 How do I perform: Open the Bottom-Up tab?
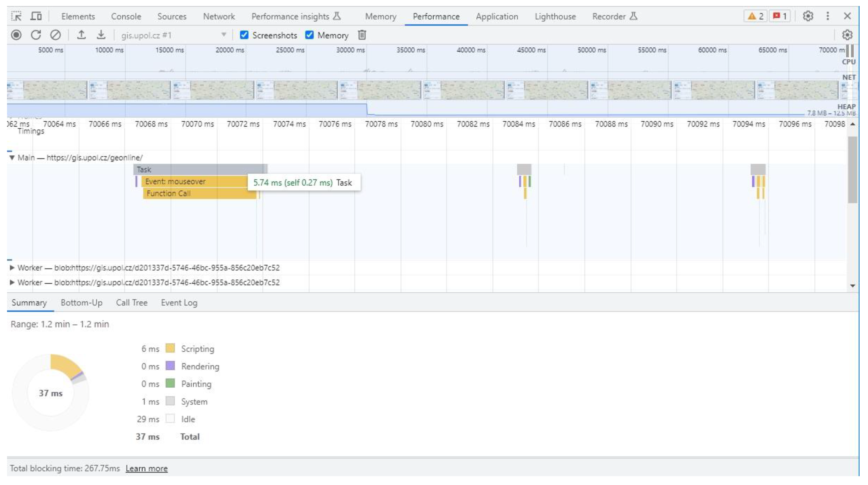[x=81, y=303]
